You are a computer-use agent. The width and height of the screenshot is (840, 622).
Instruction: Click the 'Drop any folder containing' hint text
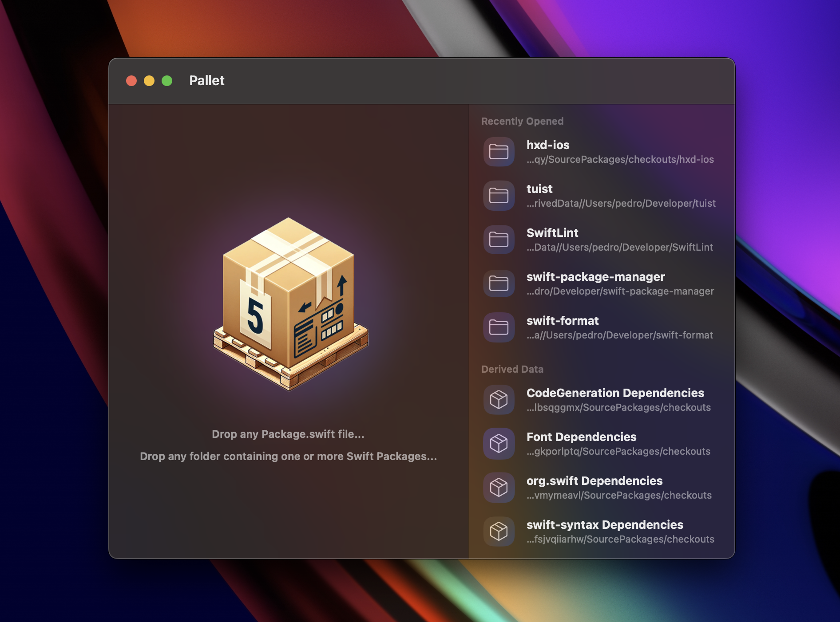pyautogui.click(x=289, y=457)
